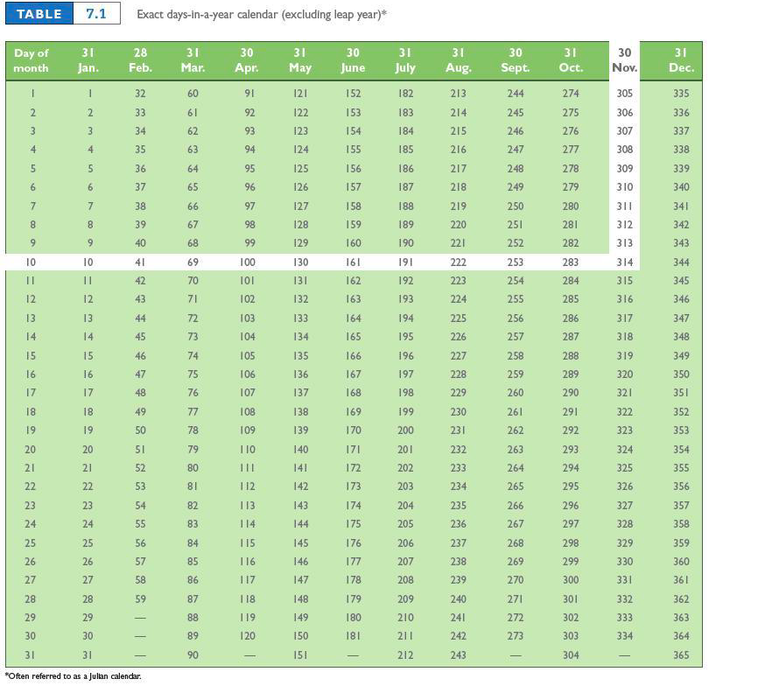Viewport: 765px width, 700px height.
Task: Select the 30 June column header
Action: [353, 60]
